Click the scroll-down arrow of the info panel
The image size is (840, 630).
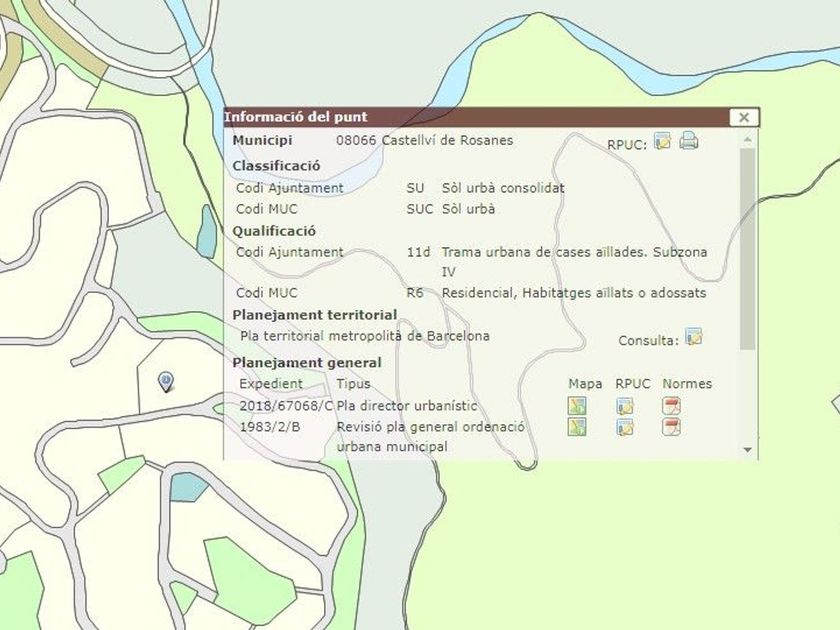(x=748, y=451)
